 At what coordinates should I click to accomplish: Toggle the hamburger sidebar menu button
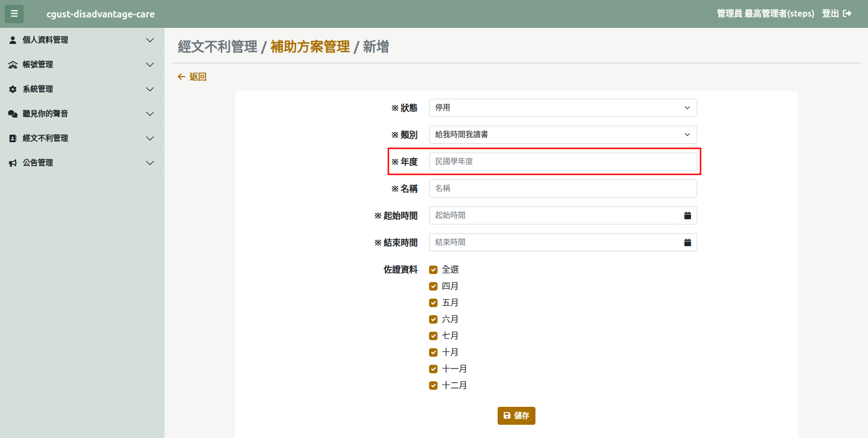click(x=14, y=14)
